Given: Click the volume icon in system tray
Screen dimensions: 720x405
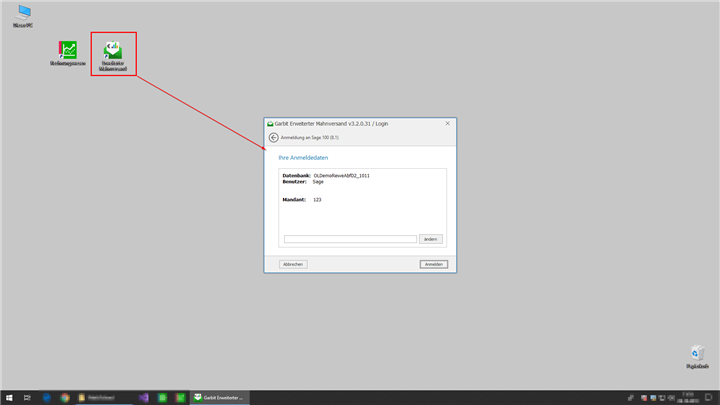Looking at the screenshot, I should coord(671,398).
